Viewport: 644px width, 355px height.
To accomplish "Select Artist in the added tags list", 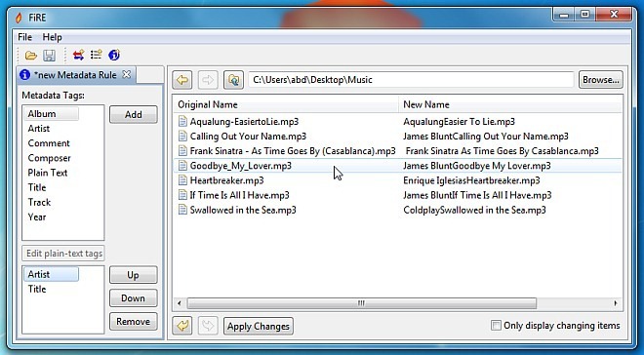I will [51, 274].
